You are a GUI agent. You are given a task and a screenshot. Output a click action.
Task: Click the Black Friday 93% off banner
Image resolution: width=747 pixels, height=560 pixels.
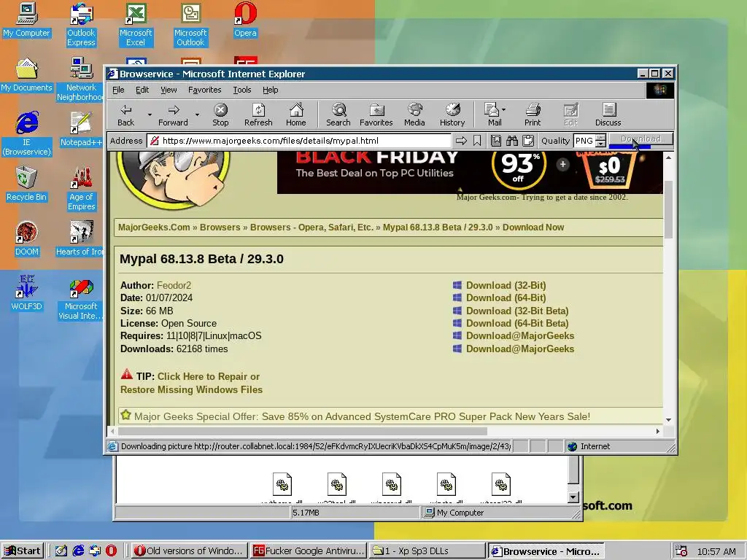(x=470, y=172)
